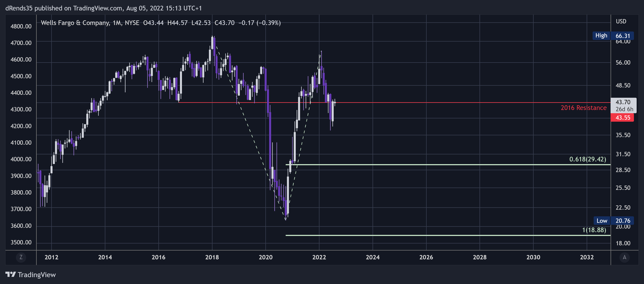Click the 56.00 right scale value
Viewport: 644px width, 284px height.
click(623, 62)
